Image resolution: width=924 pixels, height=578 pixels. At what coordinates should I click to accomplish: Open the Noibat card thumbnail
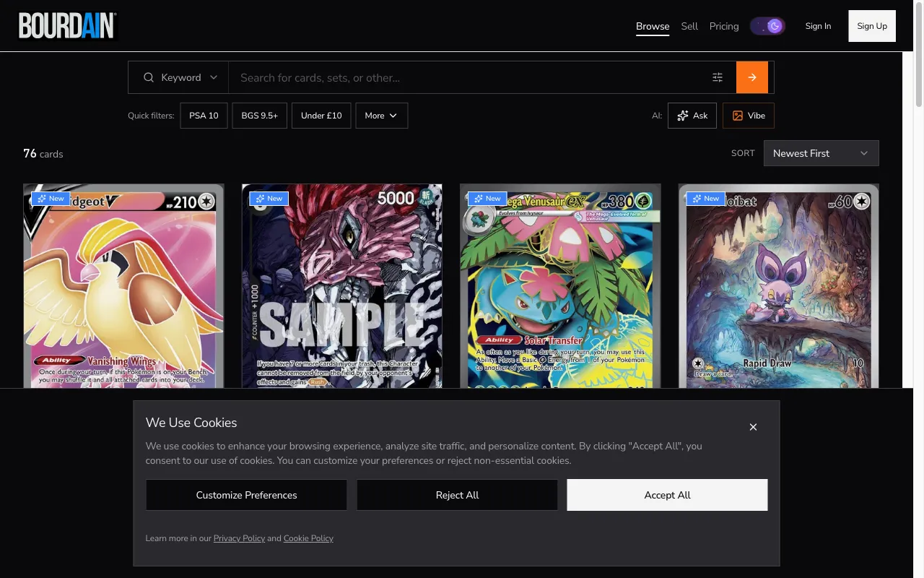tap(779, 286)
